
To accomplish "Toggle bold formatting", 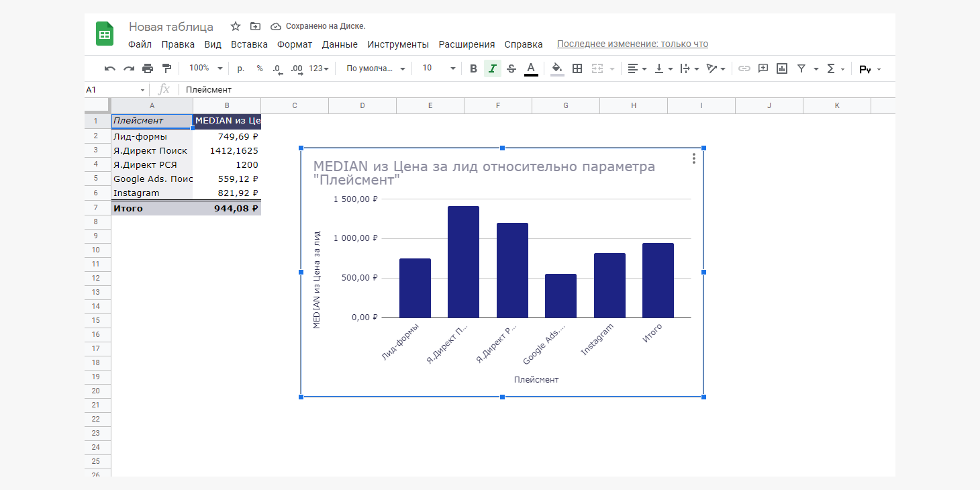I will (473, 68).
